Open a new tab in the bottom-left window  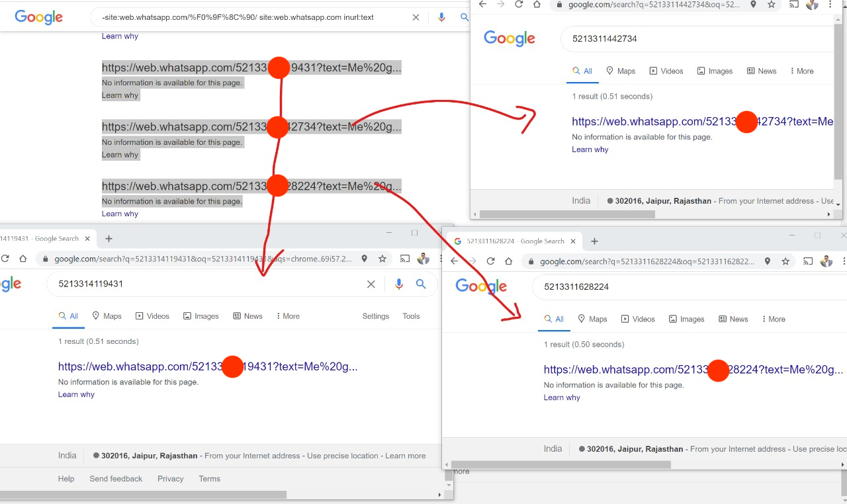pos(109,239)
